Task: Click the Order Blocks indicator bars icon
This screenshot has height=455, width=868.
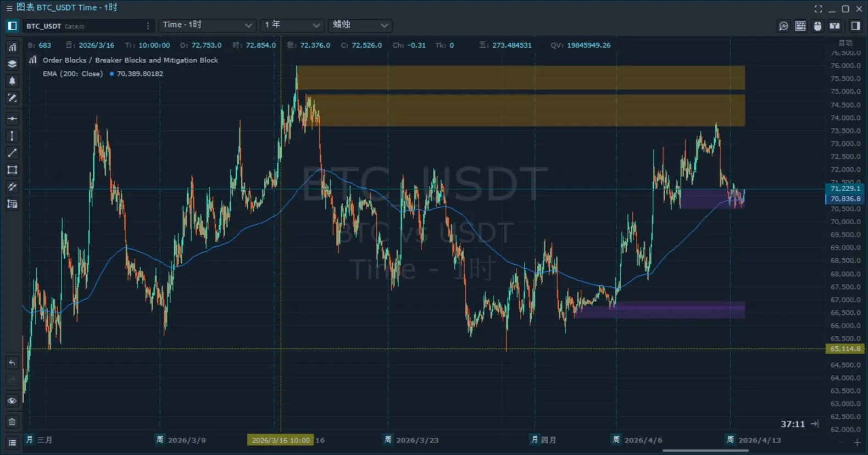Action: pos(33,60)
